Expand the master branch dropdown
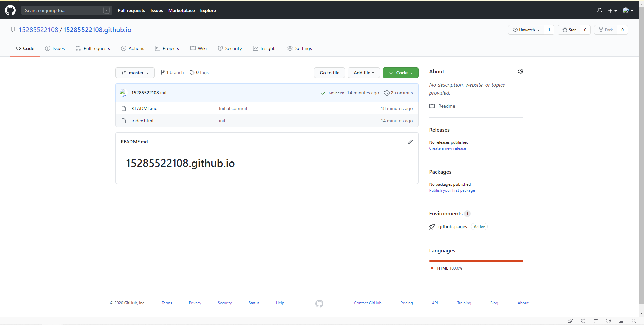644x325 pixels. click(135, 73)
